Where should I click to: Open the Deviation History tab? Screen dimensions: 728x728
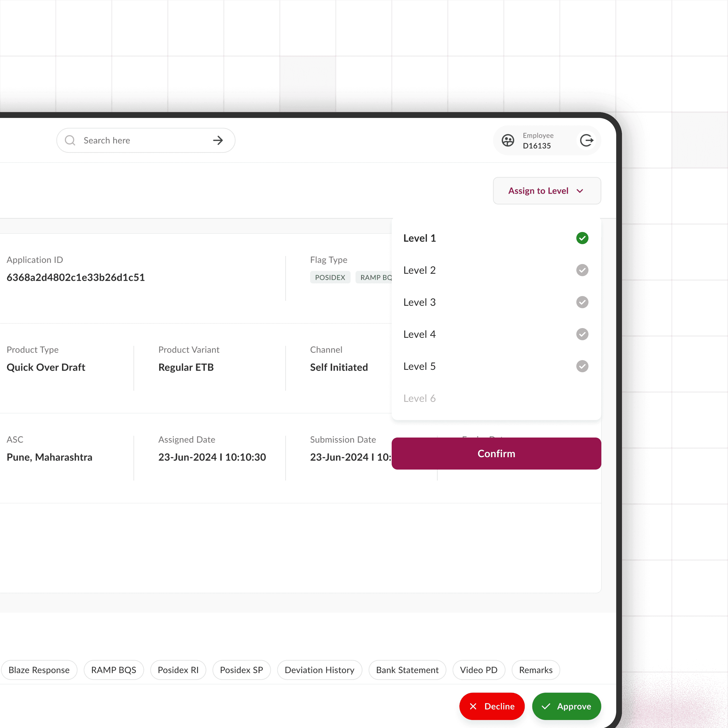tap(319, 670)
